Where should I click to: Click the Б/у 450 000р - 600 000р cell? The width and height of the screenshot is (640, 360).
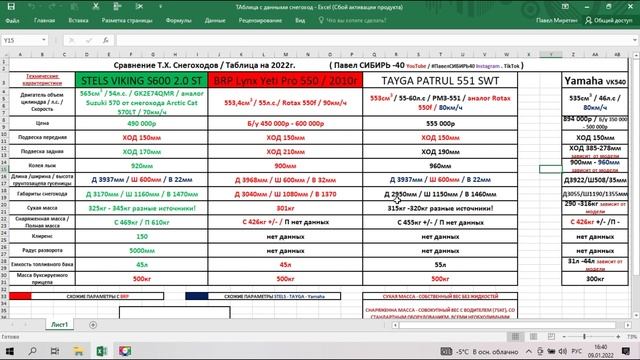(285, 123)
